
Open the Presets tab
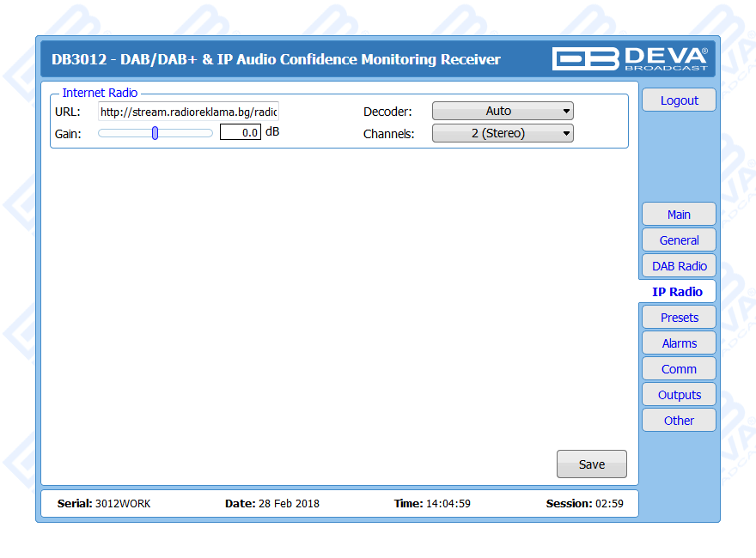[x=679, y=318]
